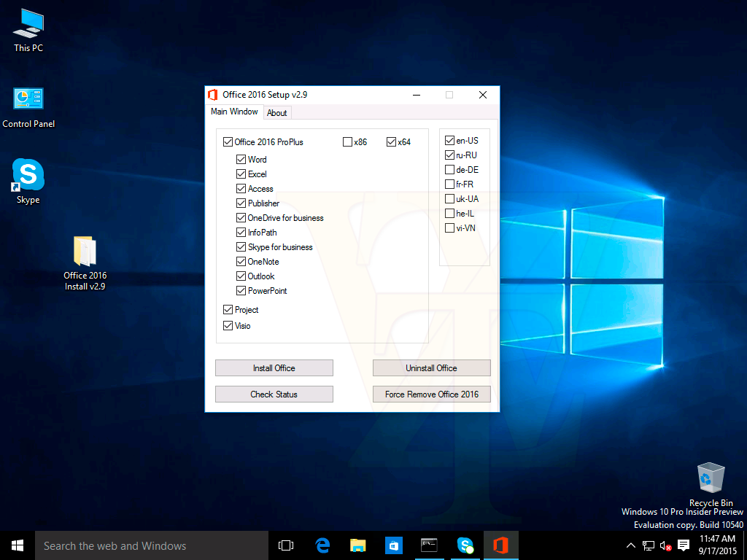This screenshot has width=747, height=560.
Task: Open Control Panel desktop icon
Action: [x=28, y=108]
